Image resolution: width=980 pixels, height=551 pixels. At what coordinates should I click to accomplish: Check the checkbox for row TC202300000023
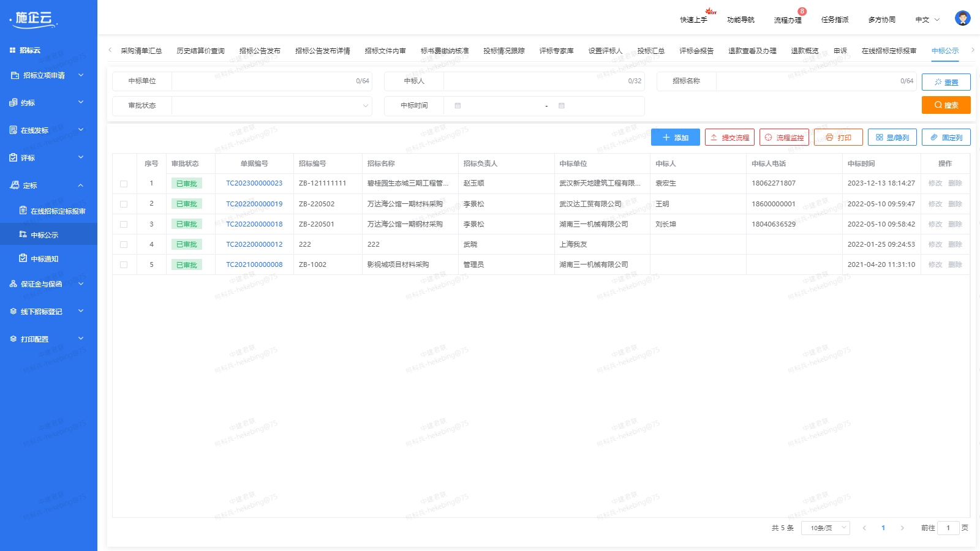124,183
